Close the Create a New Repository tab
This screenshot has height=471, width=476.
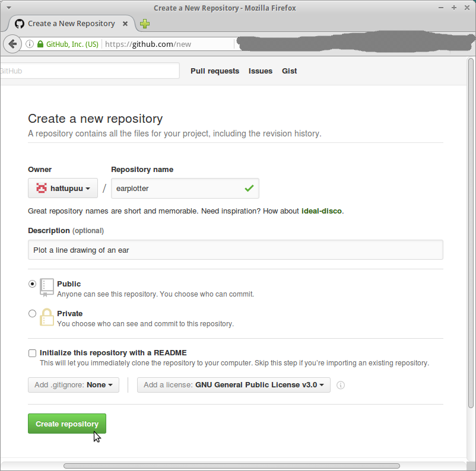click(x=125, y=24)
